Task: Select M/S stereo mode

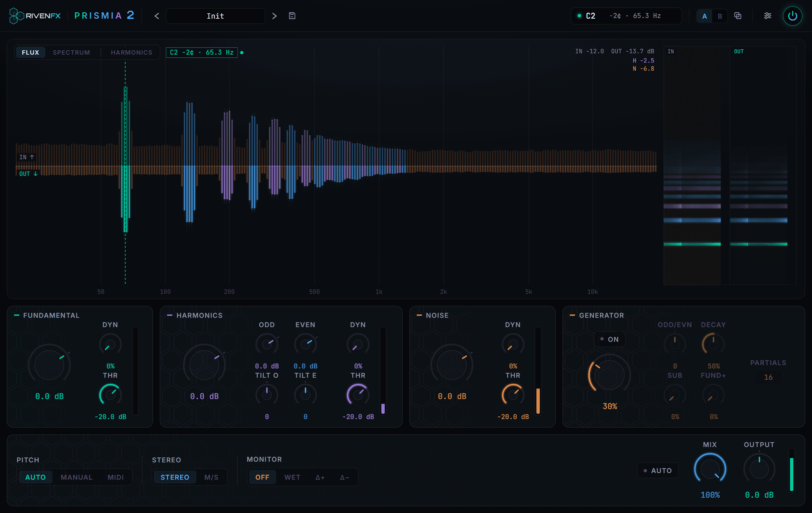Action: click(x=211, y=477)
